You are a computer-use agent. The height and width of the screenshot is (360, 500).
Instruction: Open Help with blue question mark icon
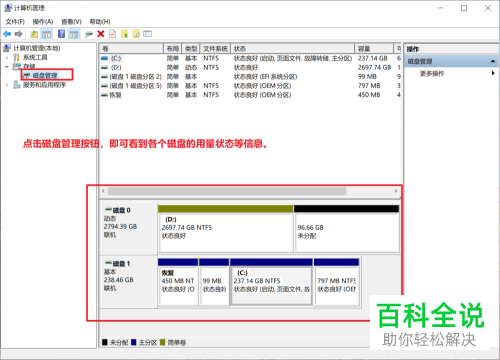tap(61, 34)
